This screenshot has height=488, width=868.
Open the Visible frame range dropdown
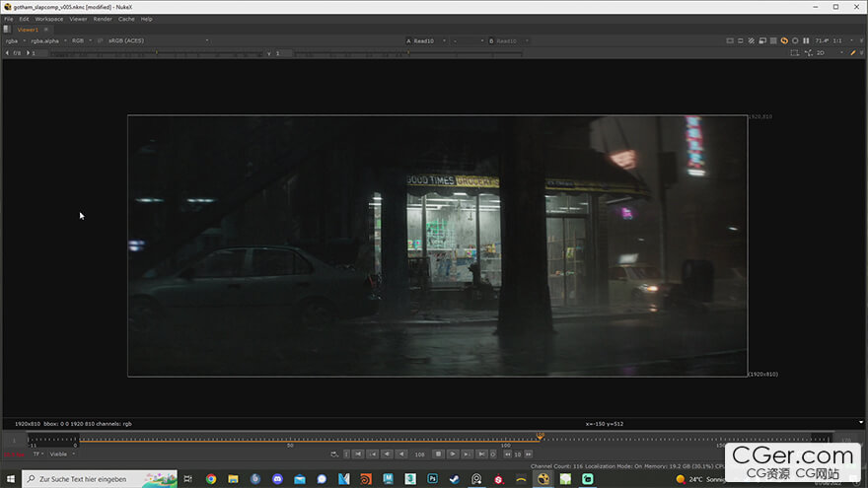[62, 454]
